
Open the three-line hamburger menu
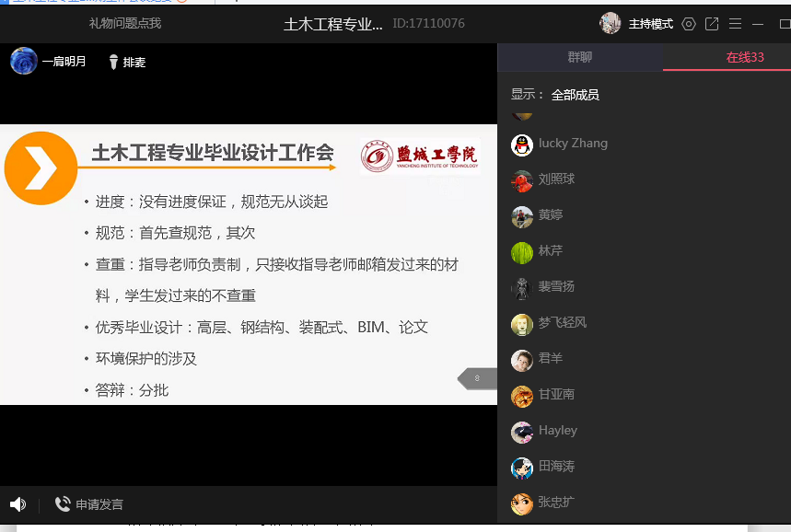(735, 24)
